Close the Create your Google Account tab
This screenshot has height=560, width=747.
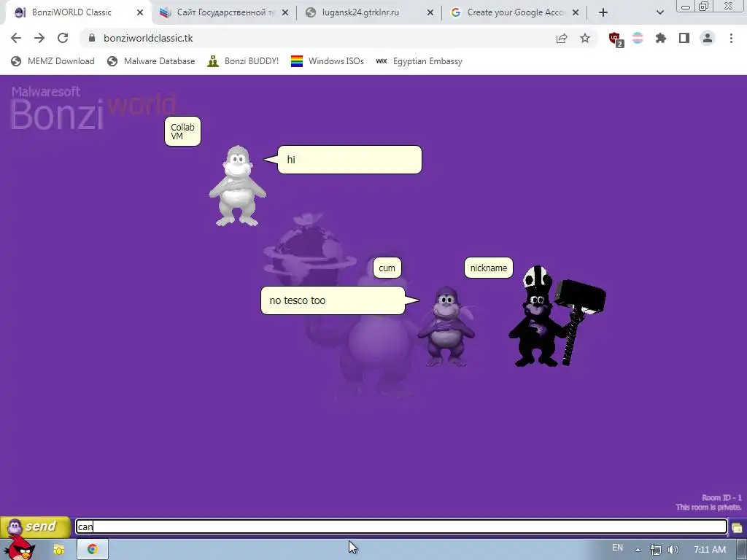pyautogui.click(x=576, y=12)
